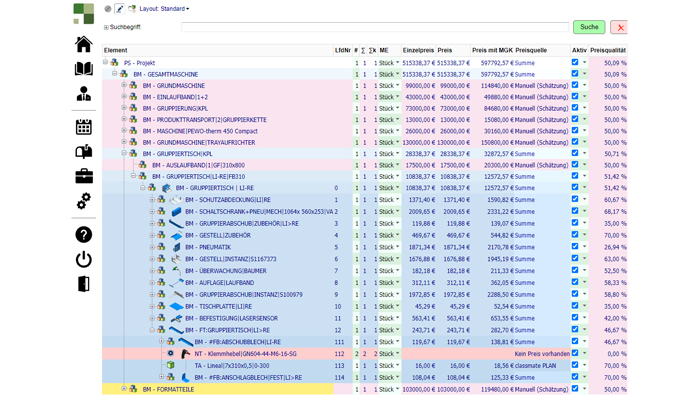Open the question mark help icon
Screen dimensions: 695x395
tap(83, 235)
